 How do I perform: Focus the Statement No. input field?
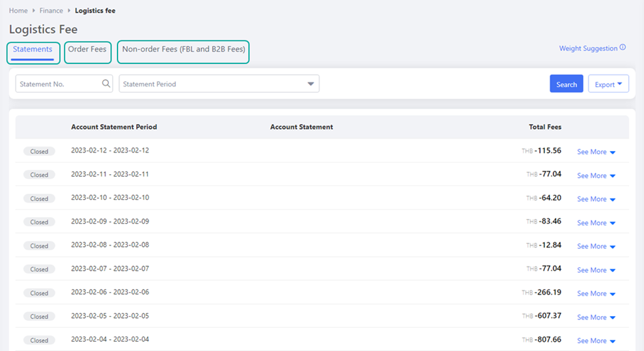pyautogui.click(x=58, y=84)
